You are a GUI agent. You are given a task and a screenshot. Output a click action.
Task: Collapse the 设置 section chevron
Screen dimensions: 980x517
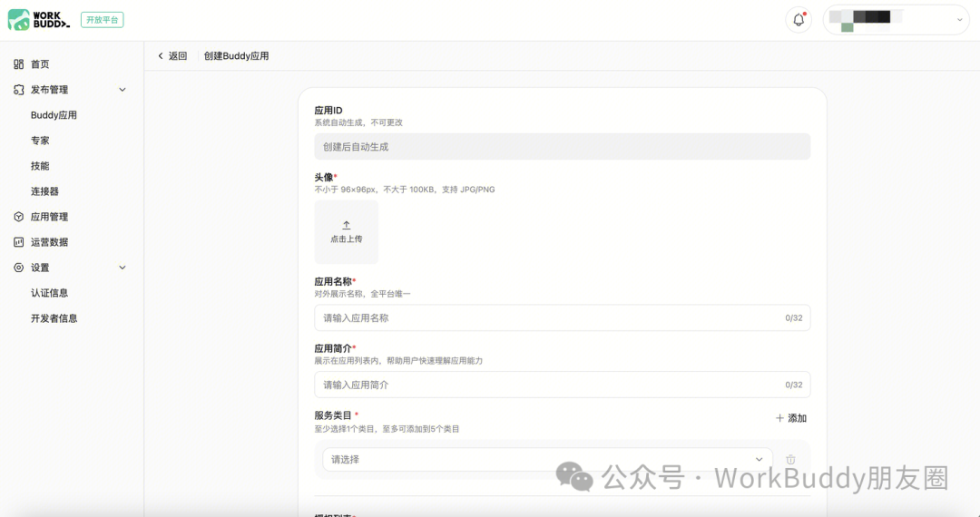(122, 268)
